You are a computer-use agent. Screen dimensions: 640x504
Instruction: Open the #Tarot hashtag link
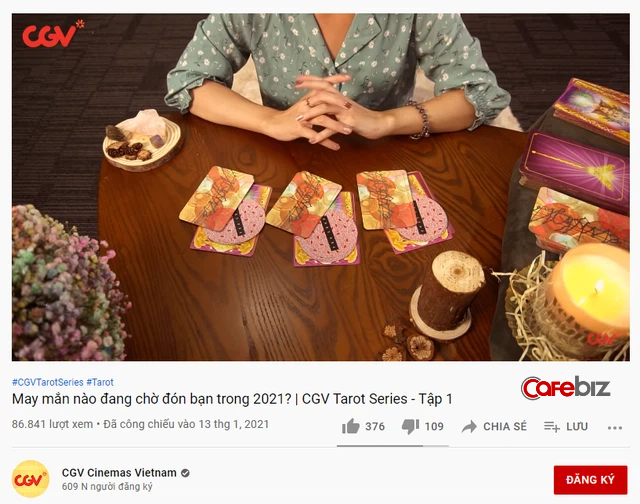pos(100,382)
